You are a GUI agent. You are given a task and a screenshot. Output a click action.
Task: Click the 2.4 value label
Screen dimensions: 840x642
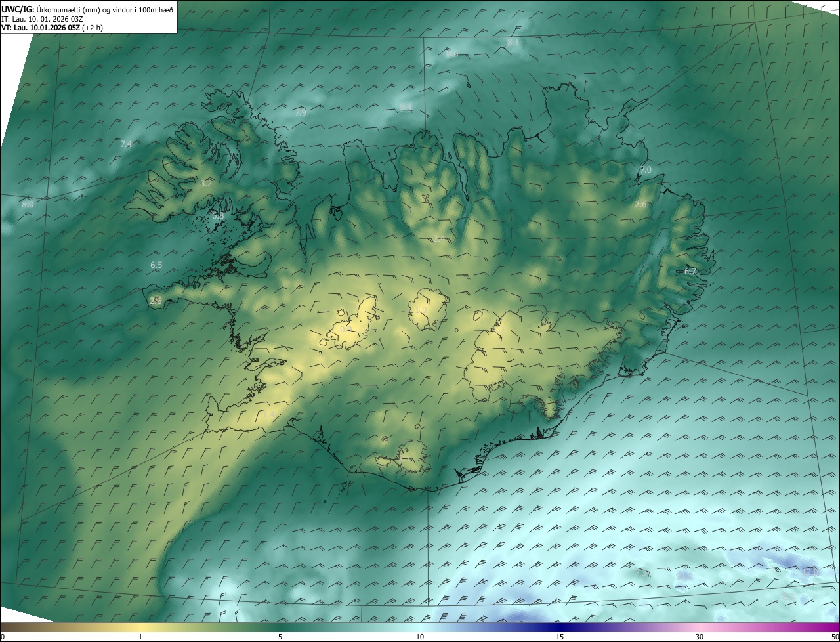pos(439,238)
